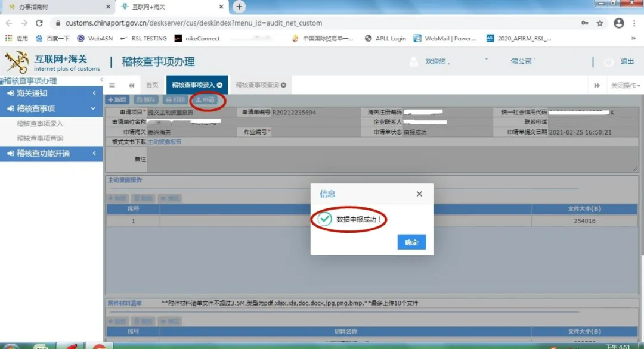Screen dimensions: 644x349
Task: Click the 互联网+海关 logo
Action: point(52,63)
